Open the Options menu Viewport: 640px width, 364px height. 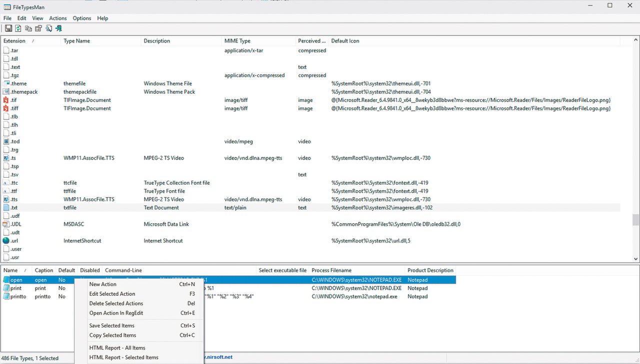82,18
